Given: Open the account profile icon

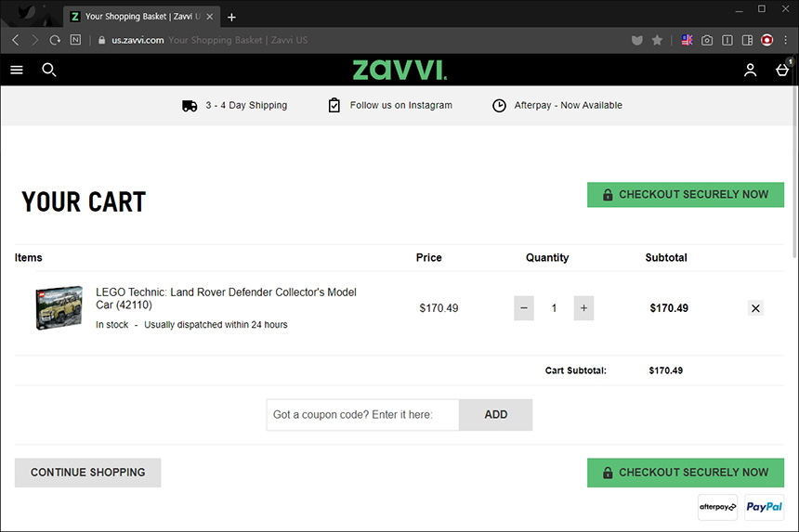Looking at the screenshot, I should (x=750, y=70).
